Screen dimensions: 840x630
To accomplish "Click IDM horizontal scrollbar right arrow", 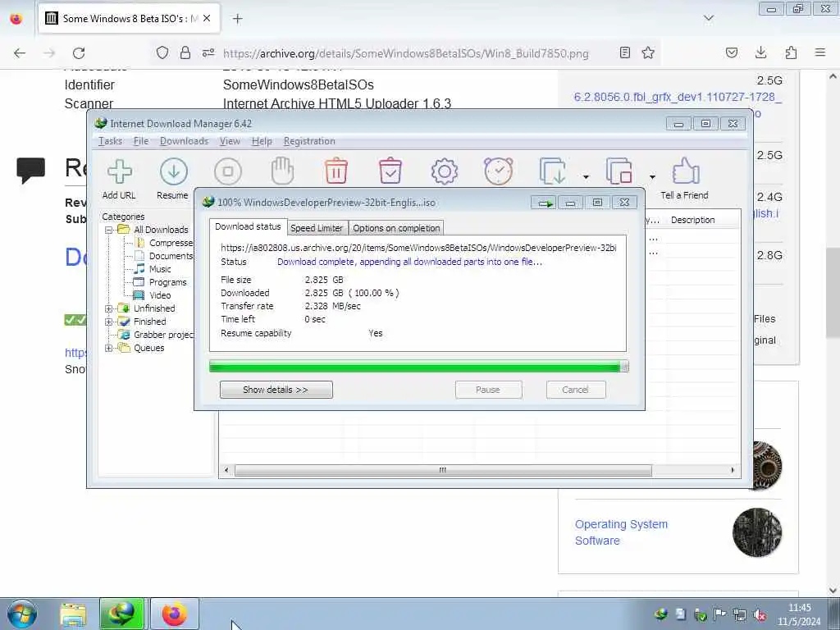I will click(733, 470).
